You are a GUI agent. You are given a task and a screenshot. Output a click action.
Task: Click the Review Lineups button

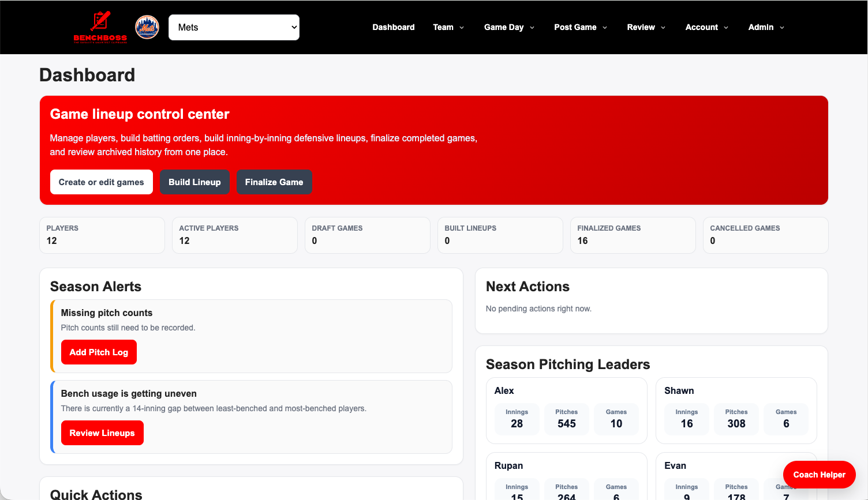pos(102,433)
